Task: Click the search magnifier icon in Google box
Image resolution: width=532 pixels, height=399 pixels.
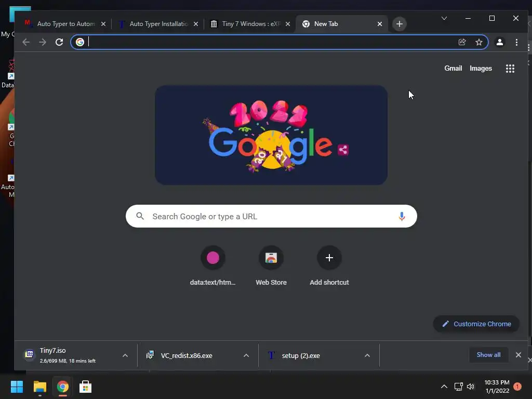Action: click(x=140, y=216)
